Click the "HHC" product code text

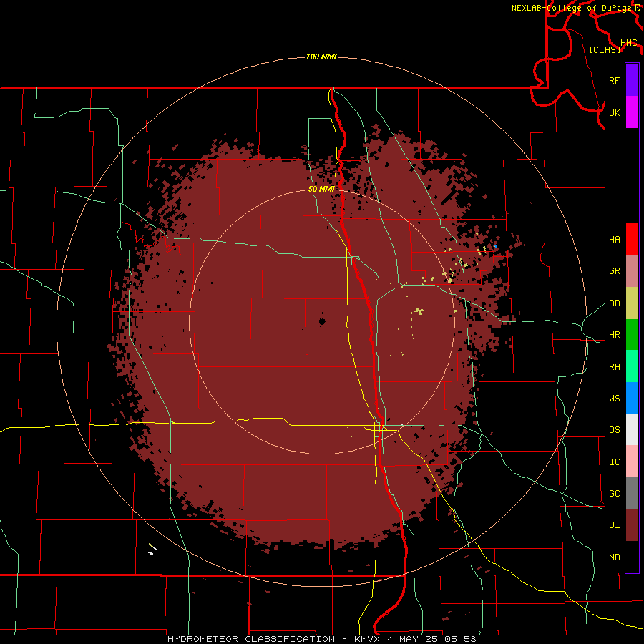[x=629, y=43]
